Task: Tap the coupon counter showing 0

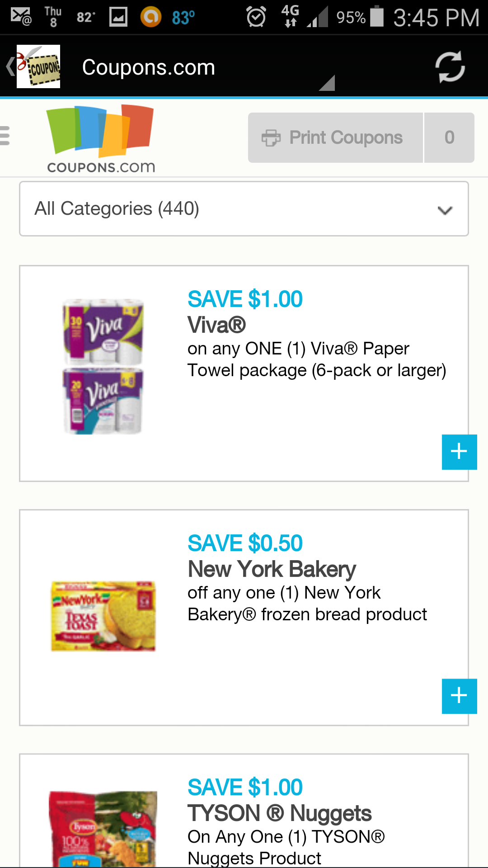Action: pos(449,137)
